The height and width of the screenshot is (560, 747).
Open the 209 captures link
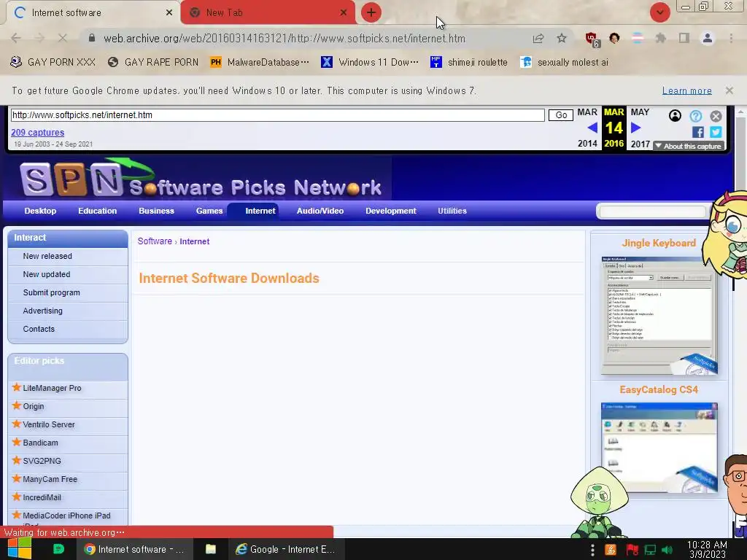tap(38, 133)
